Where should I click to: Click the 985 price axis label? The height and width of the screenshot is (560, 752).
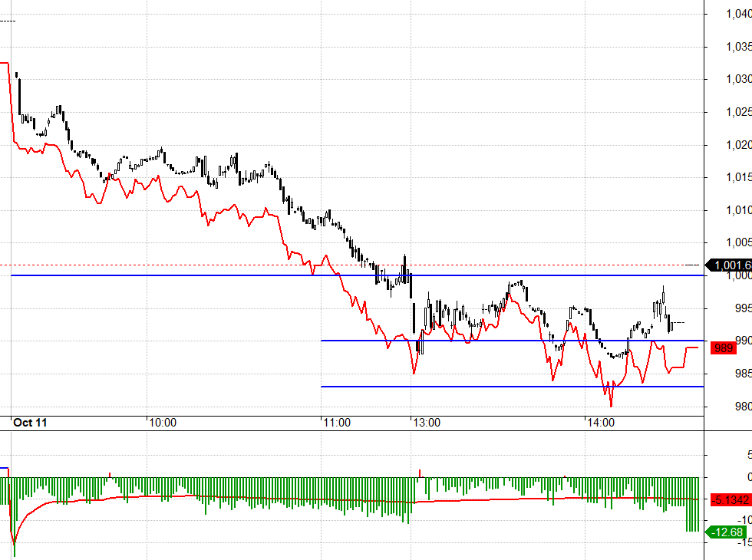[x=744, y=374]
